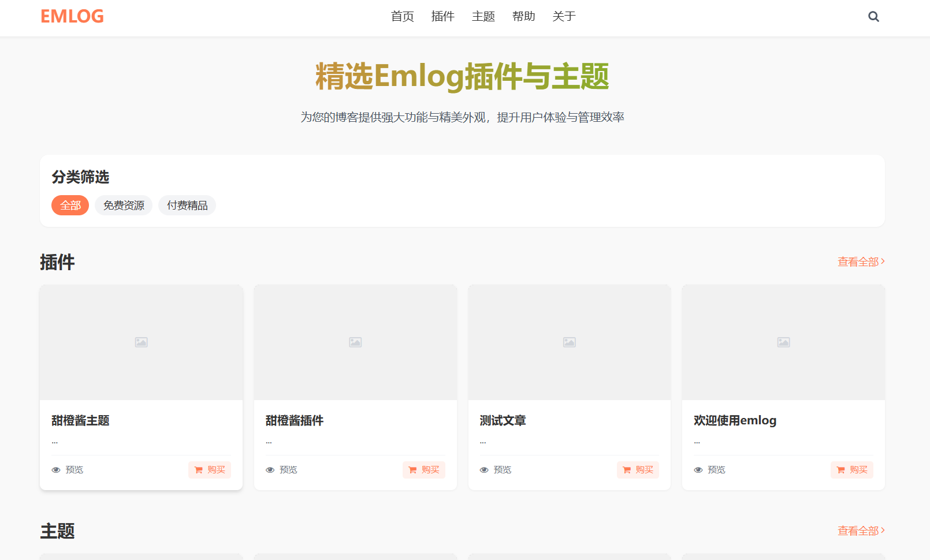The height and width of the screenshot is (560, 930).
Task: Click eye preview icon on 欢迎使用emlog card
Action: point(698,470)
